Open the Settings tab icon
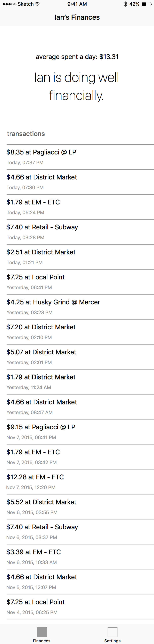This screenshot has height=644, width=154. 113,632
